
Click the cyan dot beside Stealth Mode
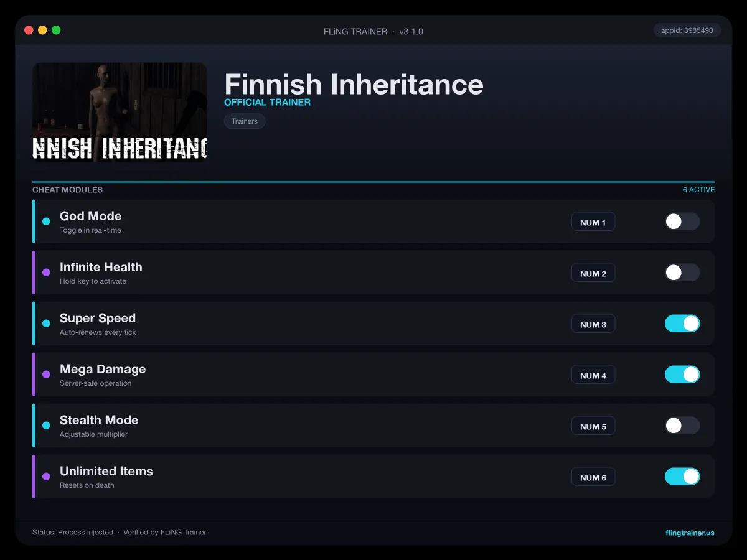point(46,426)
